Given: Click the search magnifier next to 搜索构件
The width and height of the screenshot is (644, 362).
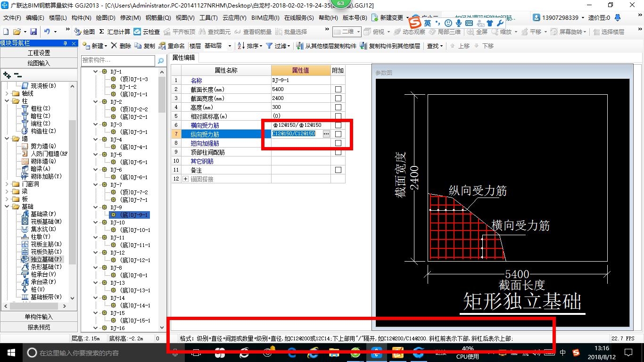Looking at the screenshot, I should tap(161, 60).
